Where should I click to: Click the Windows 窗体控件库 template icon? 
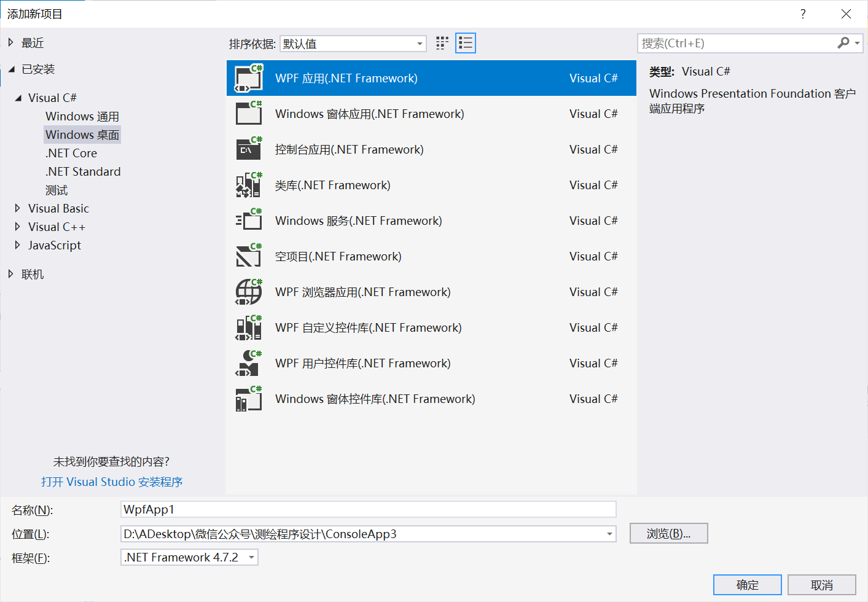[249, 399]
